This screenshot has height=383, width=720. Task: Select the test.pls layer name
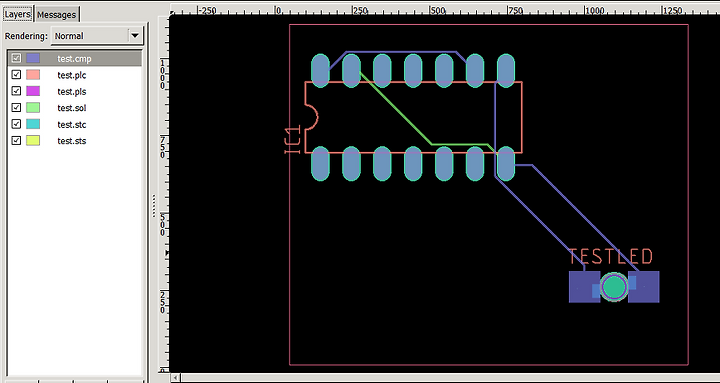point(72,92)
